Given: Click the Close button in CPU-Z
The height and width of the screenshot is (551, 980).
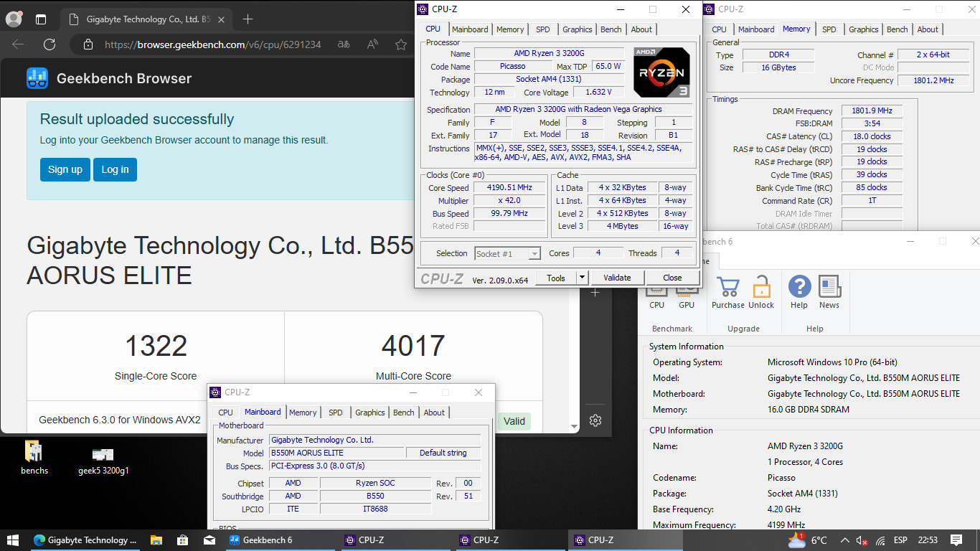Looking at the screenshot, I should point(672,278).
